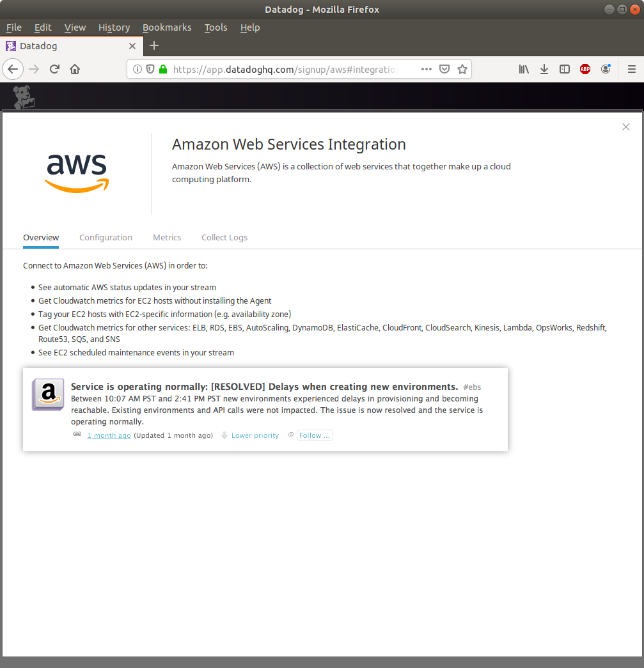
Task: Click the event permalink chain icon
Action: [x=77, y=434]
